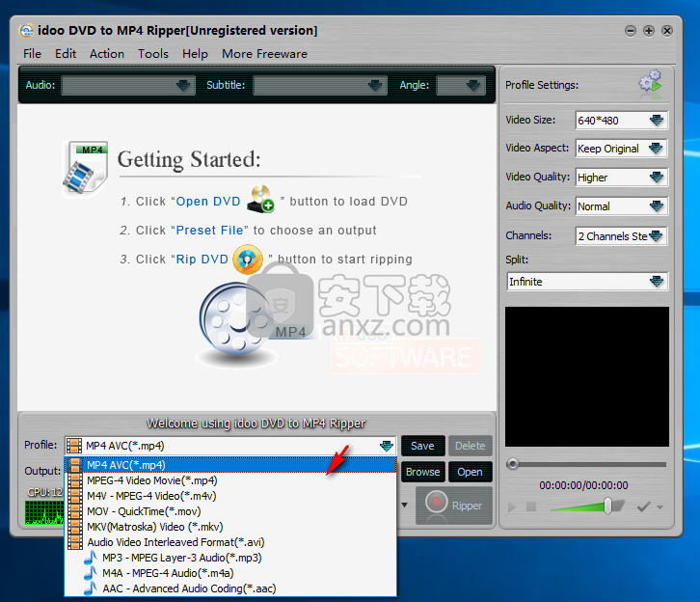
Task: Open the Channels 2 Channels Stereo dropdown
Action: pyautogui.click(x=622, y=235)
